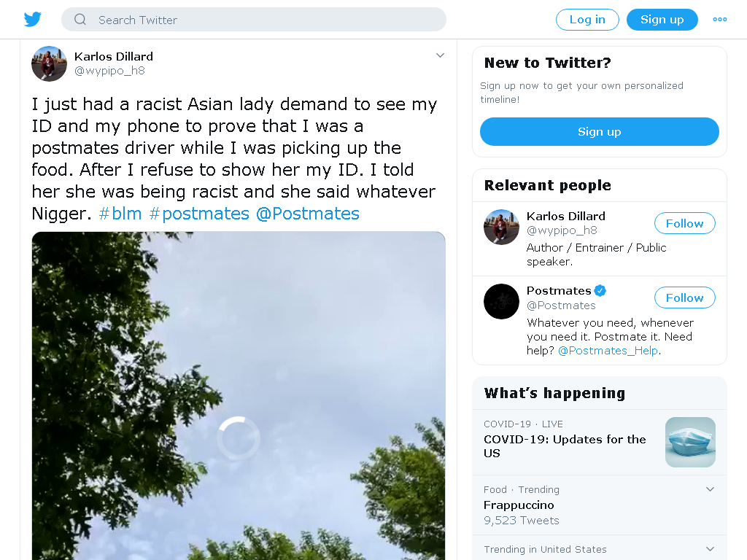Click the Postmates verified badge
Image resolution: width=747 pixels, height=560 pixels.
click(600, 290)
